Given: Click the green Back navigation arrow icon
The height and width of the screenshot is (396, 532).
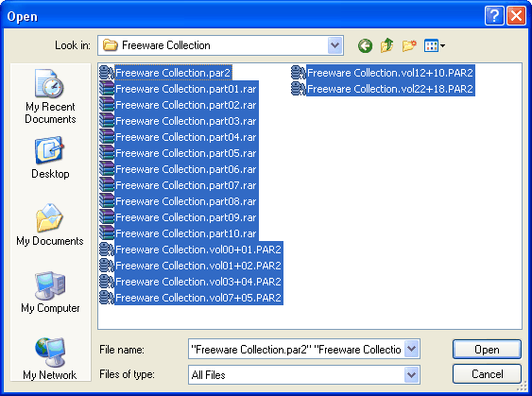Looking at the screenshot, I should point(365,45).
